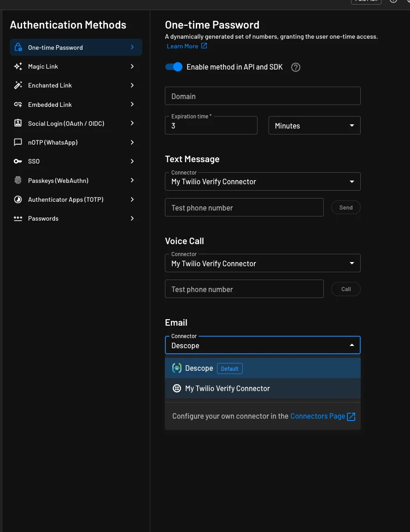Expand Passkeys (WebAuthn) chevron arrow
The image size is (410, 532).
[132, 180]
